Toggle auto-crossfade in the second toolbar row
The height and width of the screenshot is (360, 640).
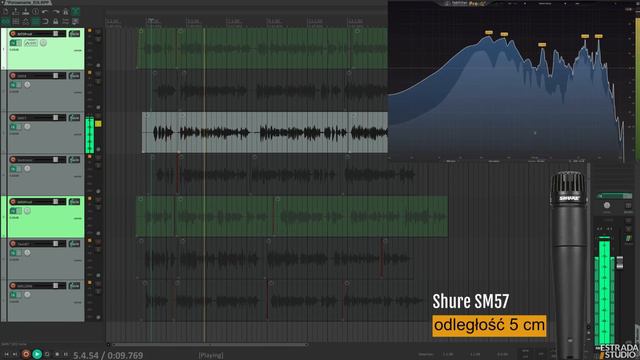6,21
